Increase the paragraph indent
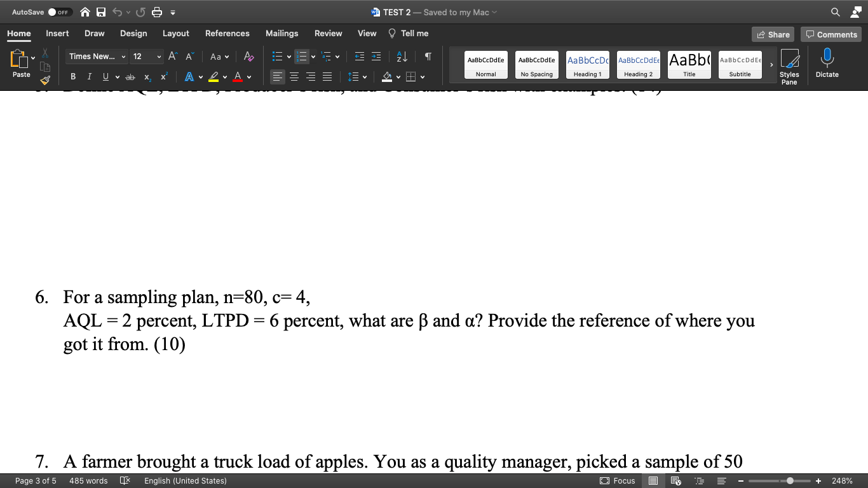The image size is (868, 488). coord(376,57)
